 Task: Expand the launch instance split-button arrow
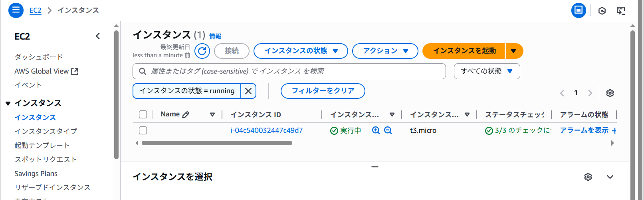pyautogui.click(x=514, y=51)
